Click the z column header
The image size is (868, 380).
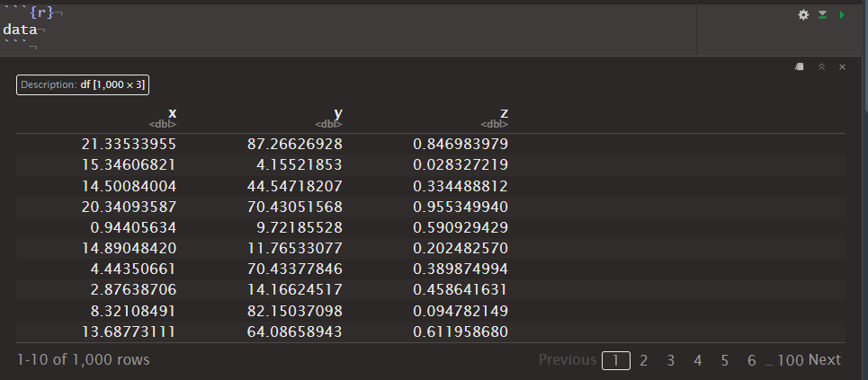pos(504,113)
